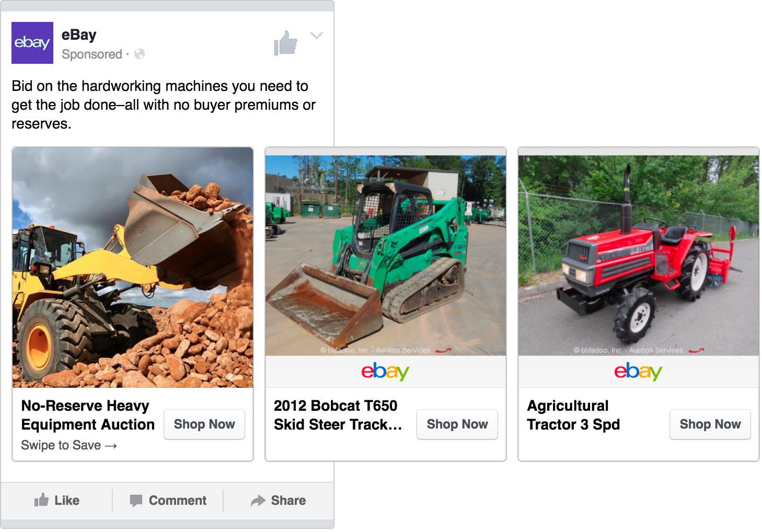Click the eBay logo under the Bobcat image
Image resolution: width=762 pixels, height=532 pixels.
385,372
